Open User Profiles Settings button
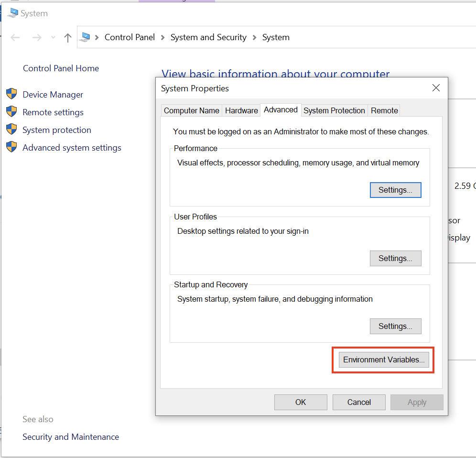The image size is (476, 458). 396,259
